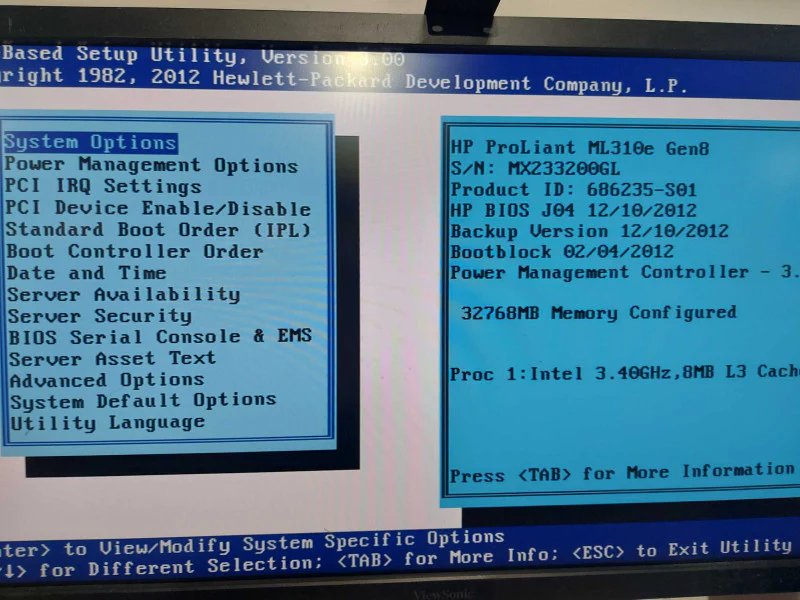
Task: Click View/Modify System Specific Options hint
Action: [x=302, y=543]
